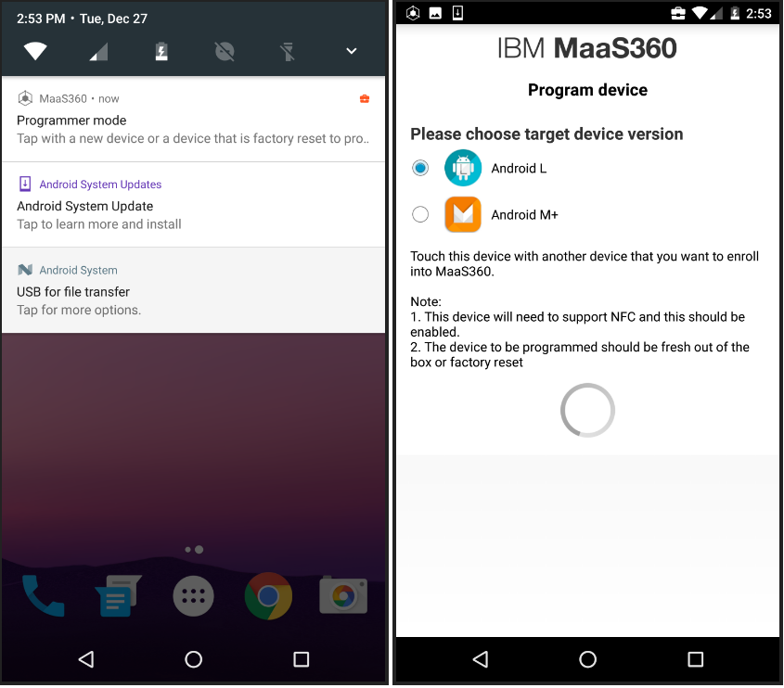Open the USB for file transfer notification

(x=193, y=290)
